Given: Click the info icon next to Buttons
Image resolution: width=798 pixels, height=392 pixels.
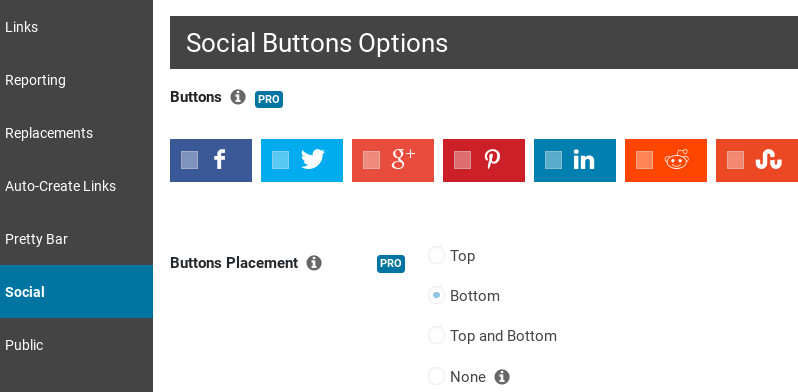Looking at the screenshot, I should click(238, 97).
